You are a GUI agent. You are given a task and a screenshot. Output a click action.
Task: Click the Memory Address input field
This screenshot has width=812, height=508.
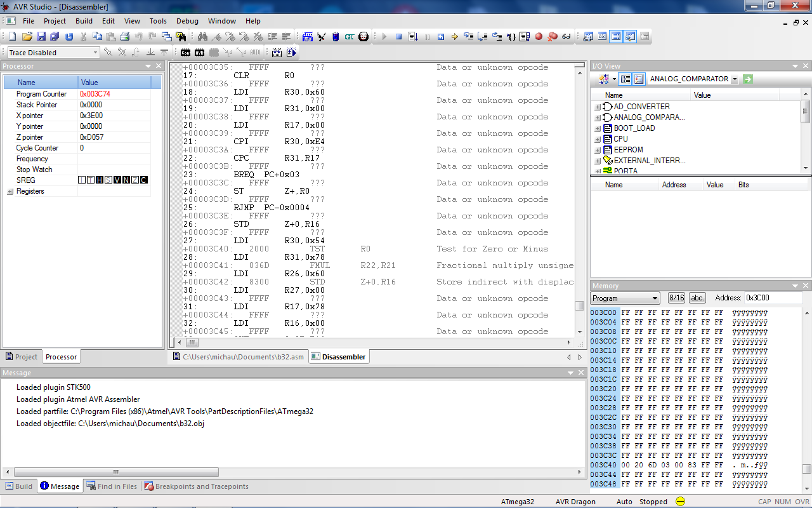click(773, 298)
